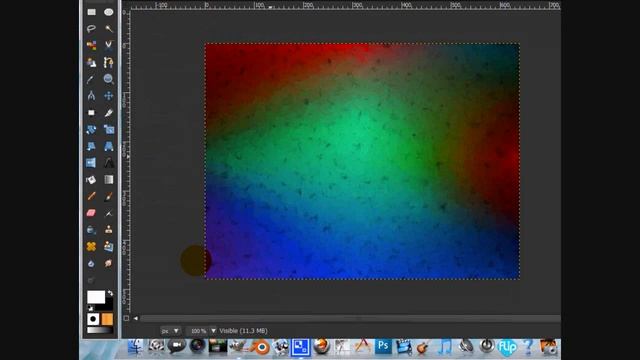
Task: Select the Blur/Sharpen droplet tool
Action: [x=91, y=264]
